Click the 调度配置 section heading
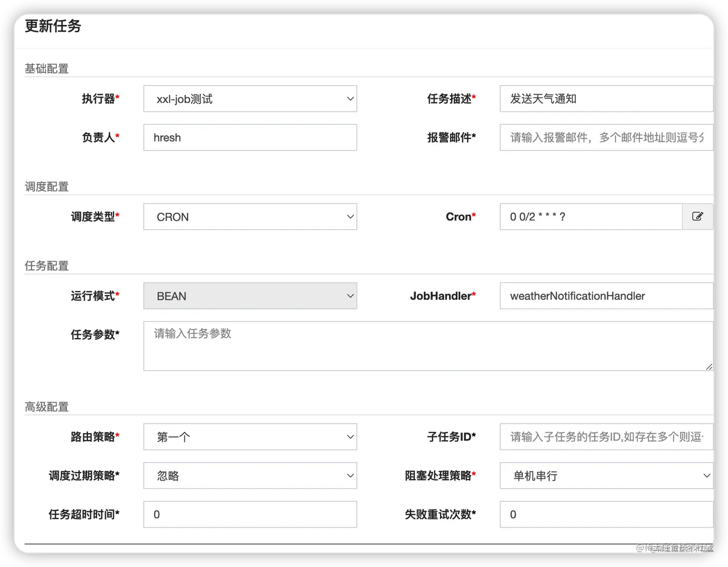This screenshot has height=567, width=728. point(47,187)
